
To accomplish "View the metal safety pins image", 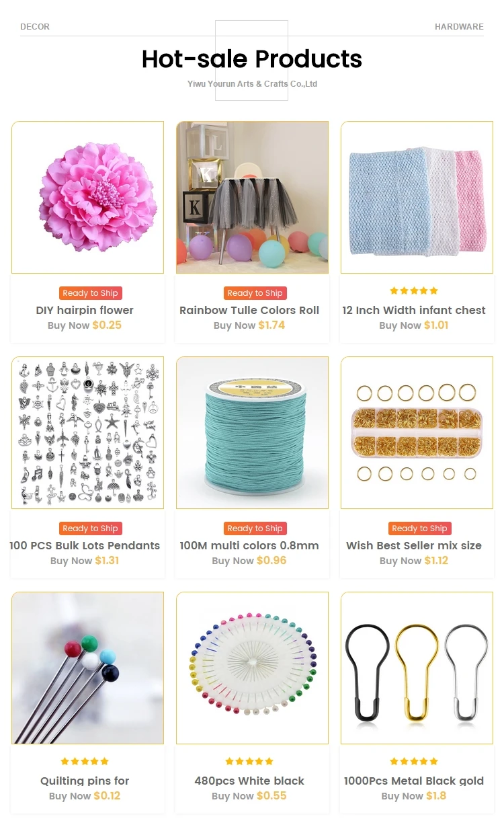I will (x=417, y=668).
